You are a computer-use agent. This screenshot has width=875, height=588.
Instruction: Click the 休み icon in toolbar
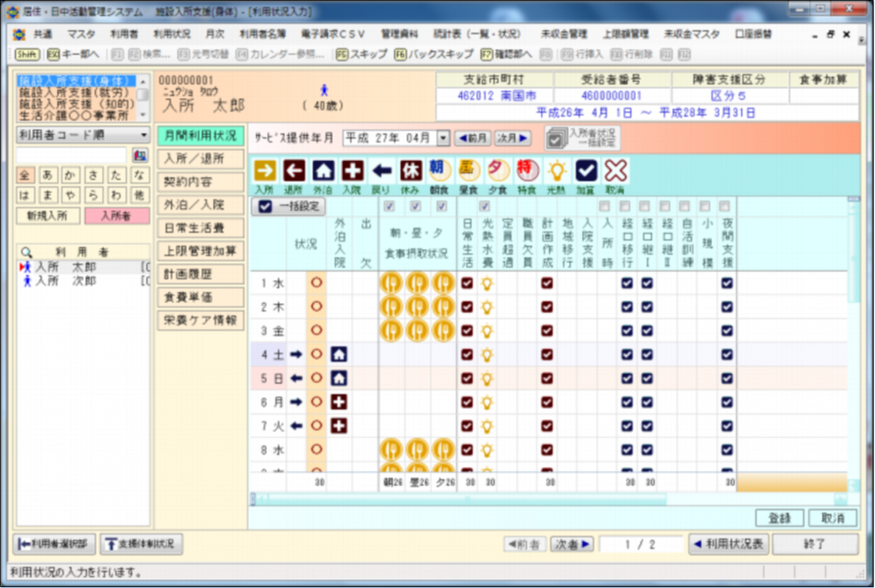(411, 170)
